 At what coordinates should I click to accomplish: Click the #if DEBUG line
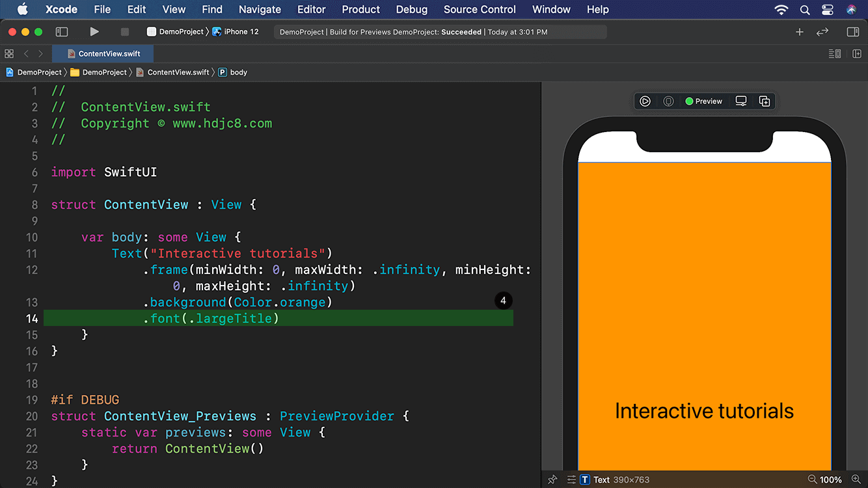pos(85,400)
